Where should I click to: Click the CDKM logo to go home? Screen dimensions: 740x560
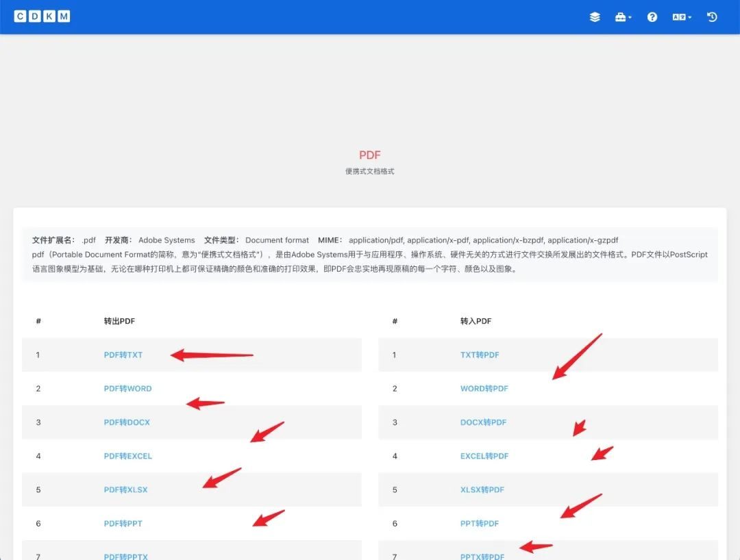[x=42, y=16]
